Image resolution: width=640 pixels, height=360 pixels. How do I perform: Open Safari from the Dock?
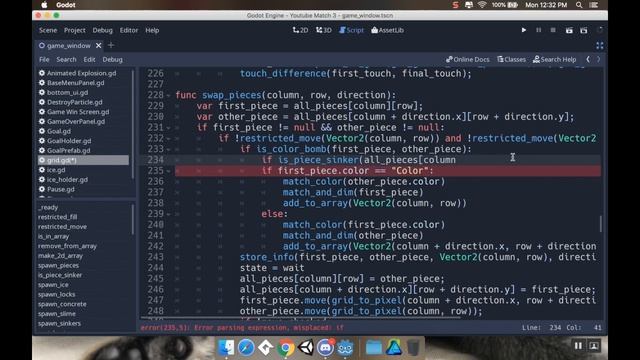click(x=246, y=347)
